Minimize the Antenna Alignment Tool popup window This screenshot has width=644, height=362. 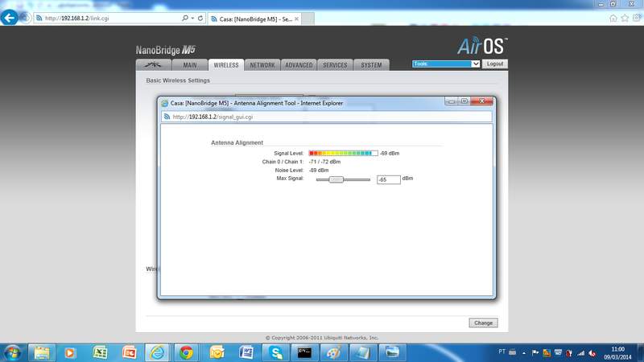click(x=452, y=101)
